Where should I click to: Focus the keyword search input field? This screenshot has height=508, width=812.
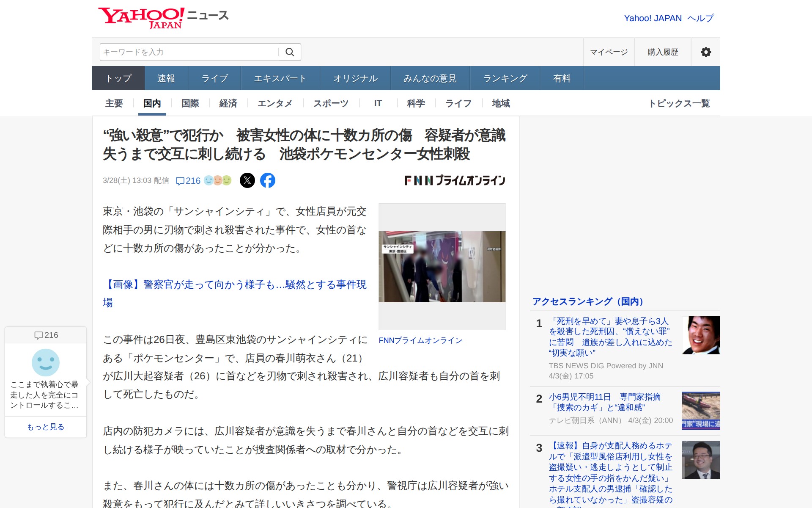[x=189, y=52]
